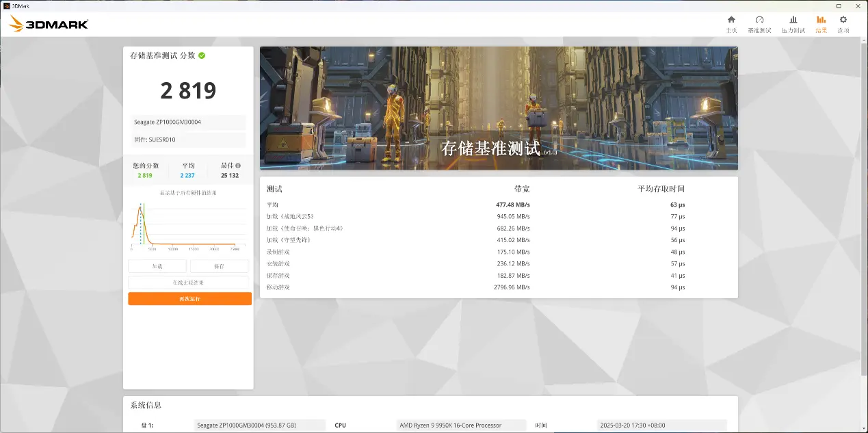The height and width of the screenshot is (433, 868).
Task: Click the chart caption below the score summary
Action: (188, 193)
